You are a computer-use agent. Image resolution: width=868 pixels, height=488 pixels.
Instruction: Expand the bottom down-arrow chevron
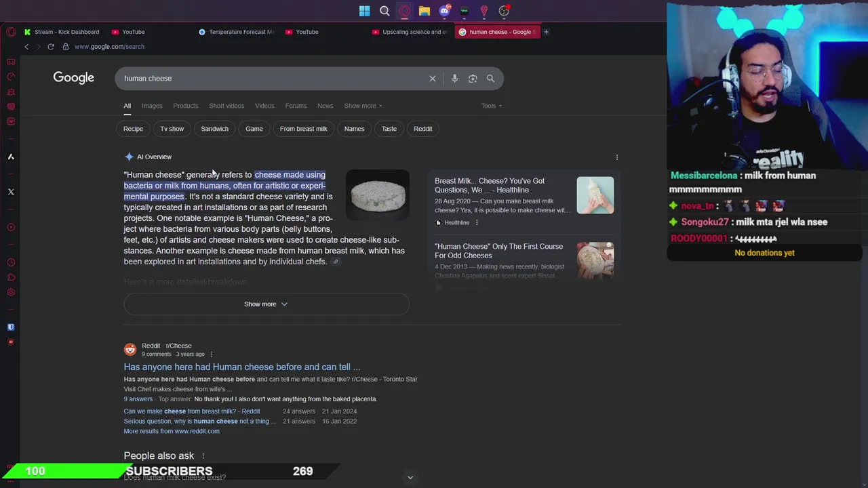(410, 477)
